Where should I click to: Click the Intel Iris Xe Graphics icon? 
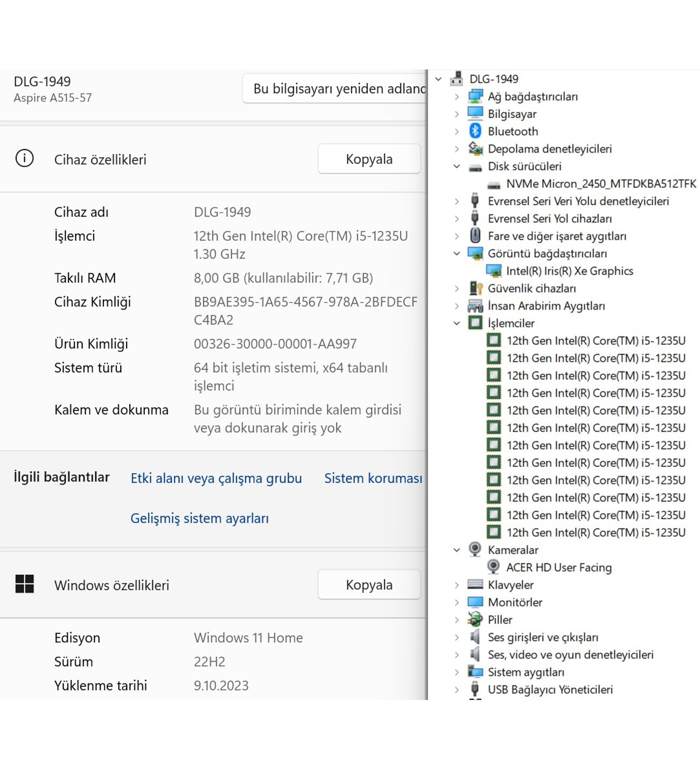click(493, 271)
